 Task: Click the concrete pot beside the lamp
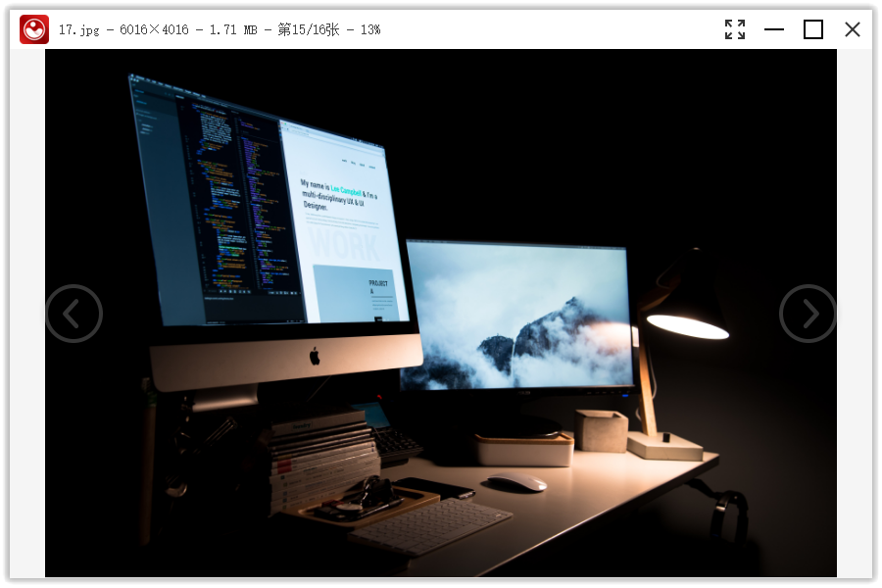point(601,430)
